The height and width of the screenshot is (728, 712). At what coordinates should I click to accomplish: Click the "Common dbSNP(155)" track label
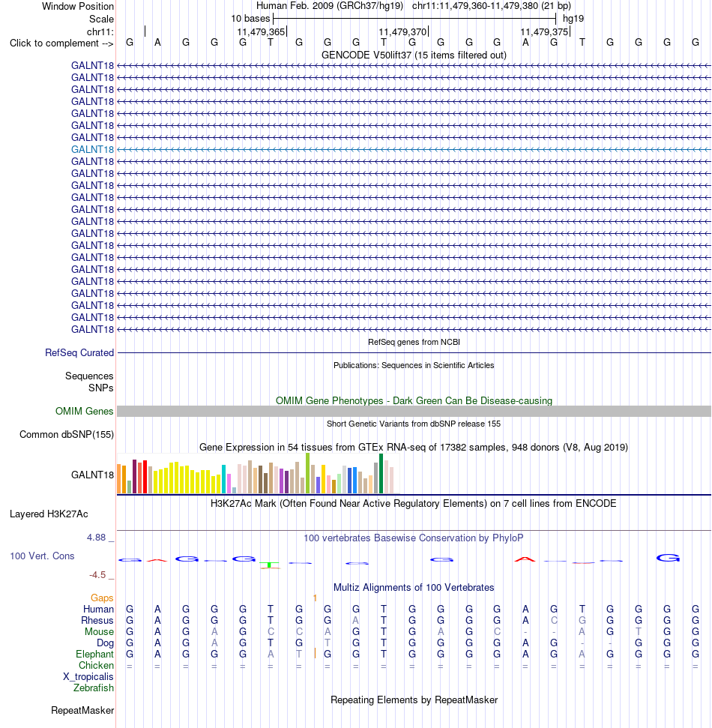[x=67, y=435]
